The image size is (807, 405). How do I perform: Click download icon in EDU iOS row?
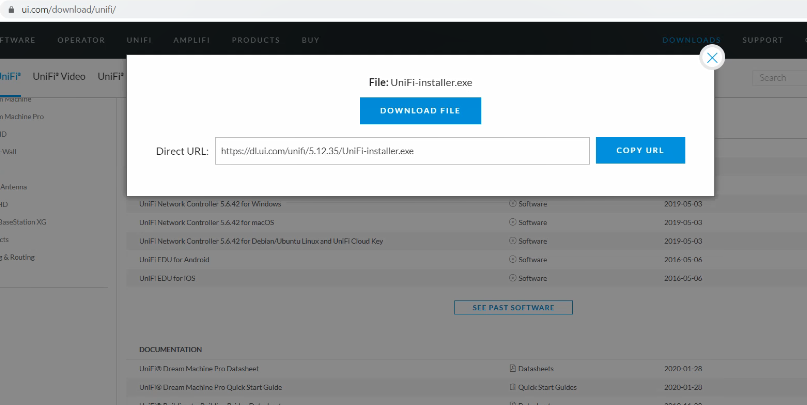pyautogui.click(x=512, y=278)
